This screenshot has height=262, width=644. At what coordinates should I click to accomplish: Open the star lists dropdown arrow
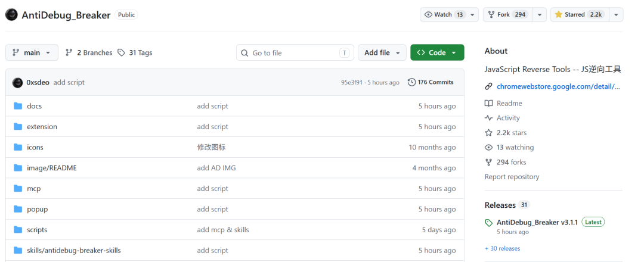pos(615,14)
